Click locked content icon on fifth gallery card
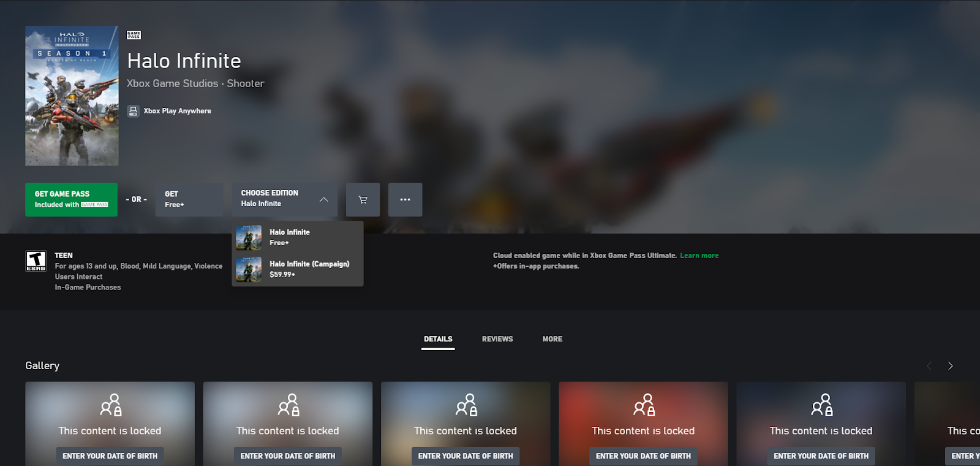980x466 pixels. (822, 405)
